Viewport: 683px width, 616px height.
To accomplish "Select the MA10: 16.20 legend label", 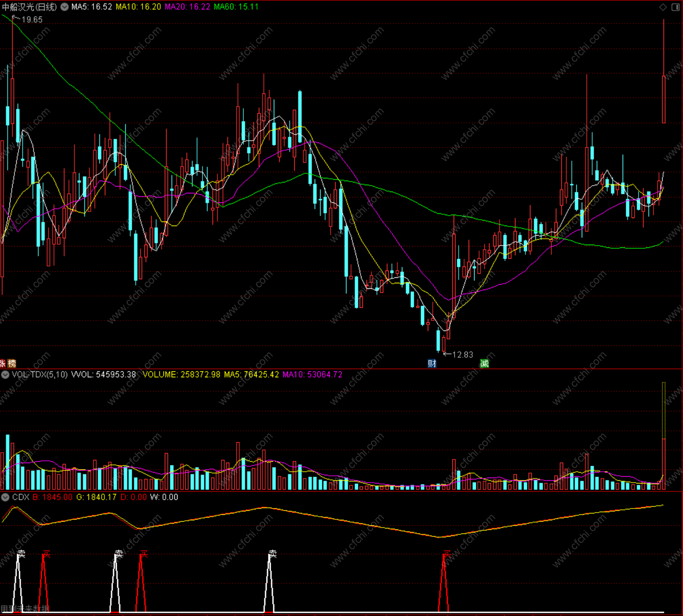I will coord(139,7).
